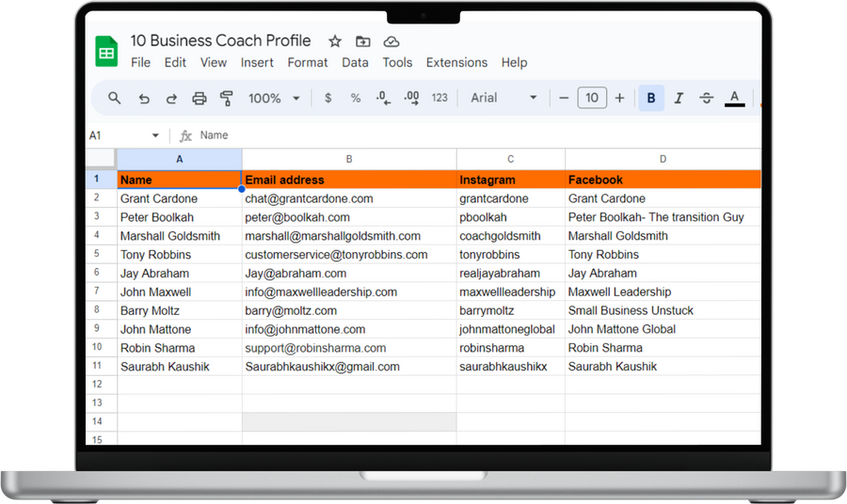Check the cloud save status icon
The width and height of the screenshot is (847, 504).
point(392,41)
